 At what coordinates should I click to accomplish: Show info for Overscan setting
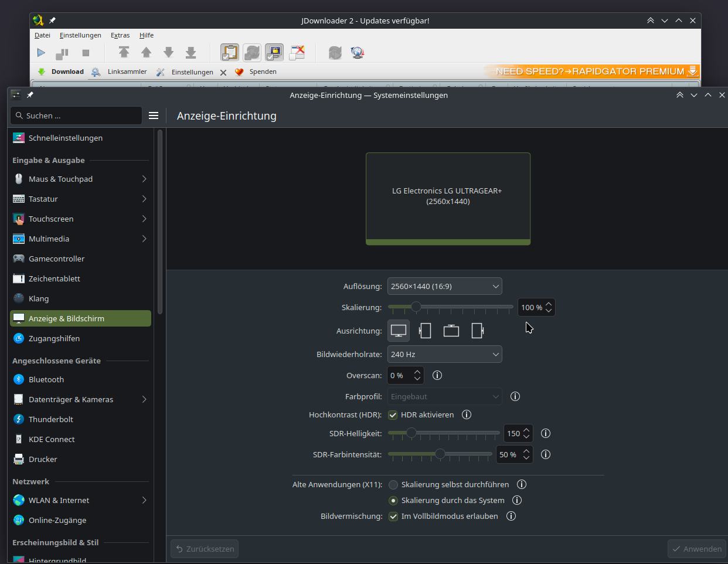437,375
